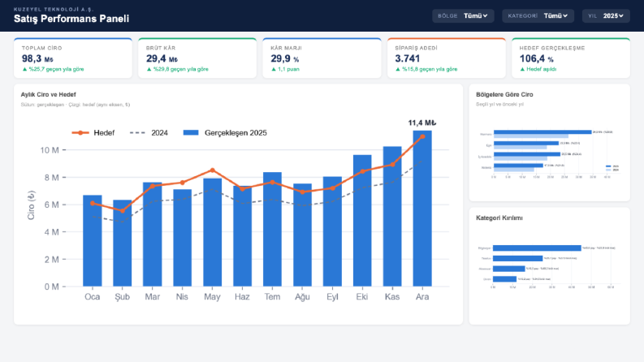Click the '%15,8 geçen yıla göre' change text
The width and height of the screenshot is (644, 362).
pos(430,69)
